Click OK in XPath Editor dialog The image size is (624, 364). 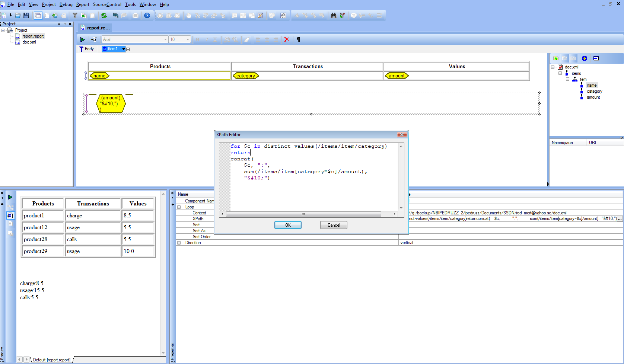point(288,225)
